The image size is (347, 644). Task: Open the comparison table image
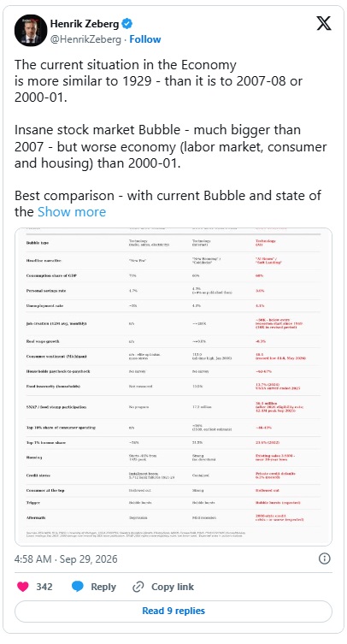point(173,387)
